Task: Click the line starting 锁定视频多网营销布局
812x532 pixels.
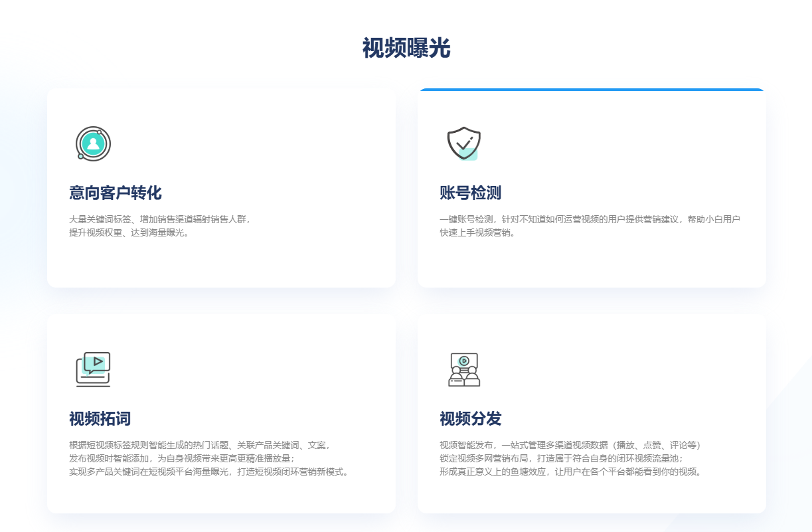Action: pyautogui.click(x=561, y=458)
